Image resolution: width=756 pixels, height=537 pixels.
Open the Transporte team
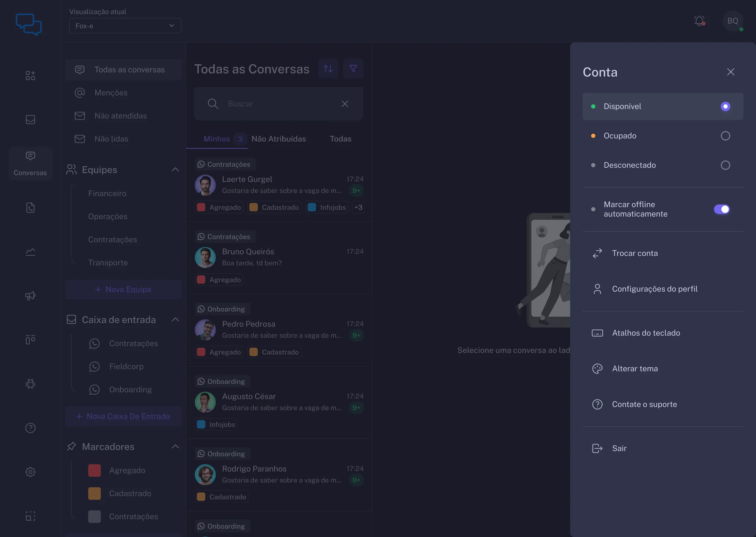pos(108,263)
